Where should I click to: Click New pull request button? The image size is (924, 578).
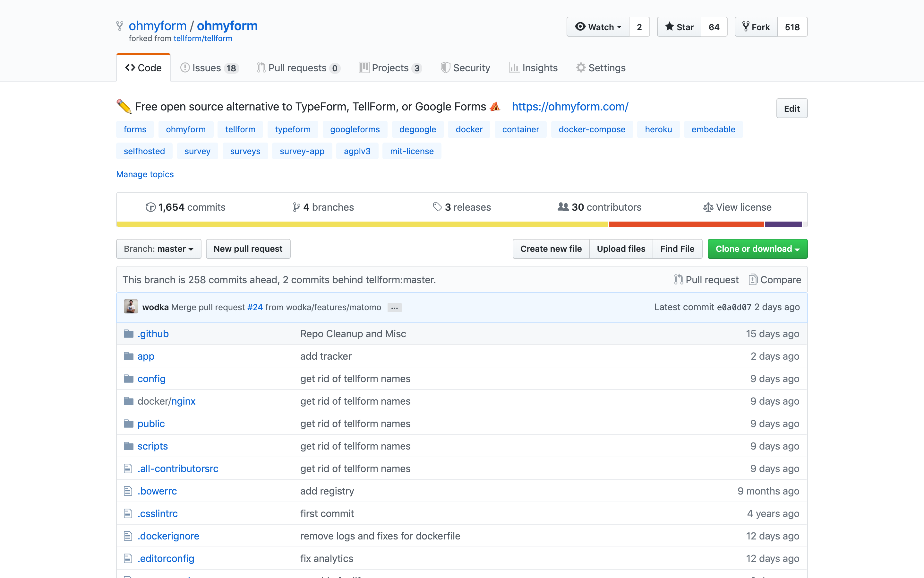coord(248,249)
